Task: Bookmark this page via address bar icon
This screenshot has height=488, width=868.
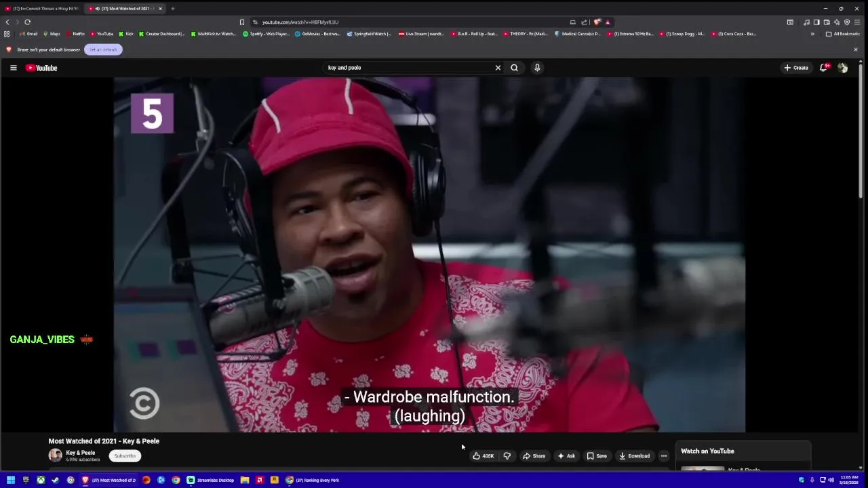Action: 242,22
